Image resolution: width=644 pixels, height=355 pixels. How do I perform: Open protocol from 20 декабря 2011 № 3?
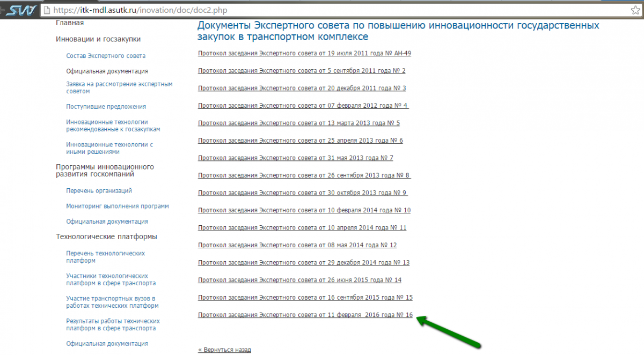click(x=302, y=88)
